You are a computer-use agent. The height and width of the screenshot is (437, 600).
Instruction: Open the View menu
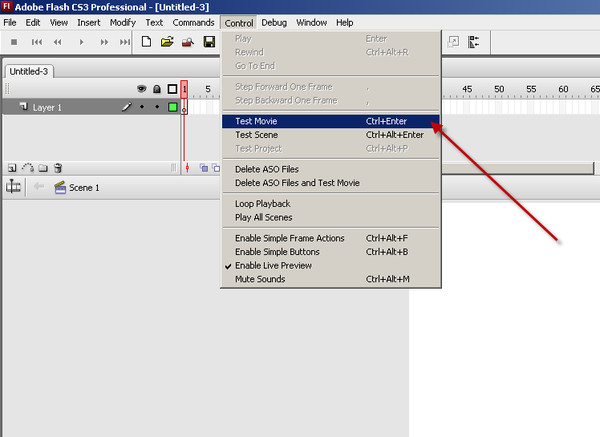pyautogui.click(x=59, y=23)
